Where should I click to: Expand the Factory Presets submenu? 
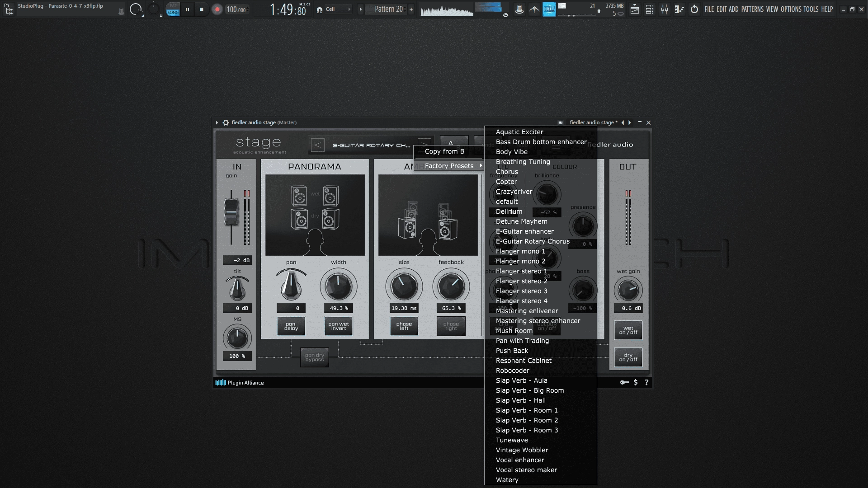pos(449,166)
